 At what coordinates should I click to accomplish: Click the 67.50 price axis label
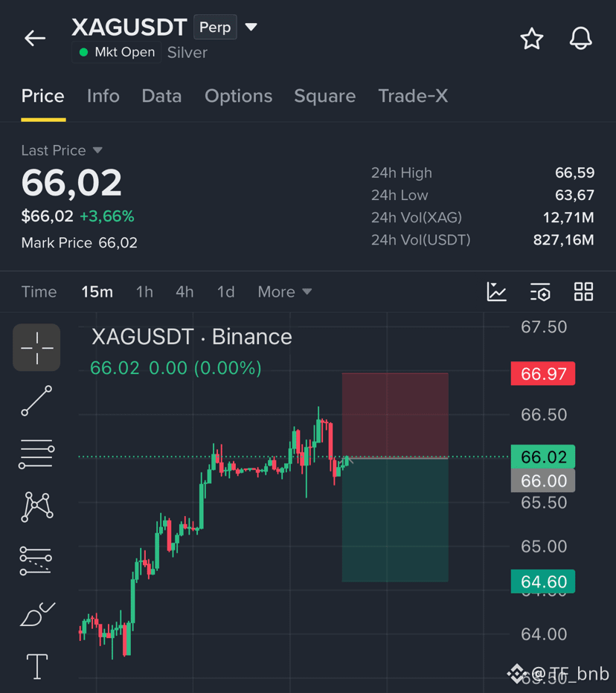pyautogui.click(x=544, y=327)
